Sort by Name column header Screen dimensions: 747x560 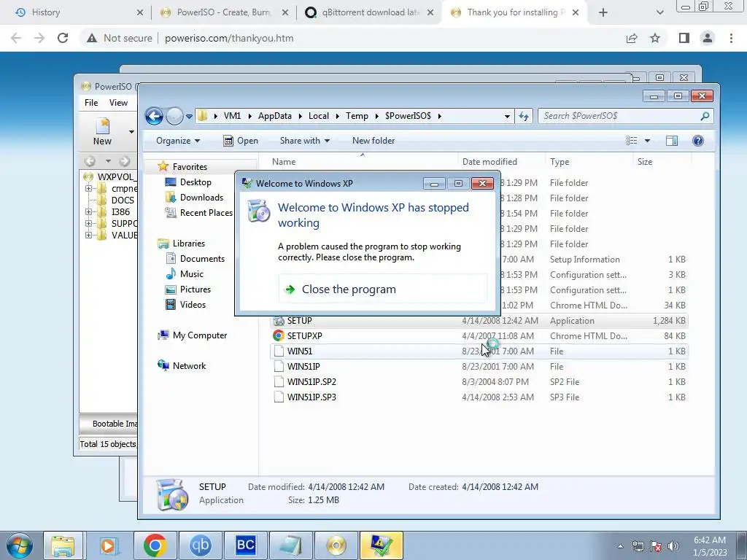point(362,161)
